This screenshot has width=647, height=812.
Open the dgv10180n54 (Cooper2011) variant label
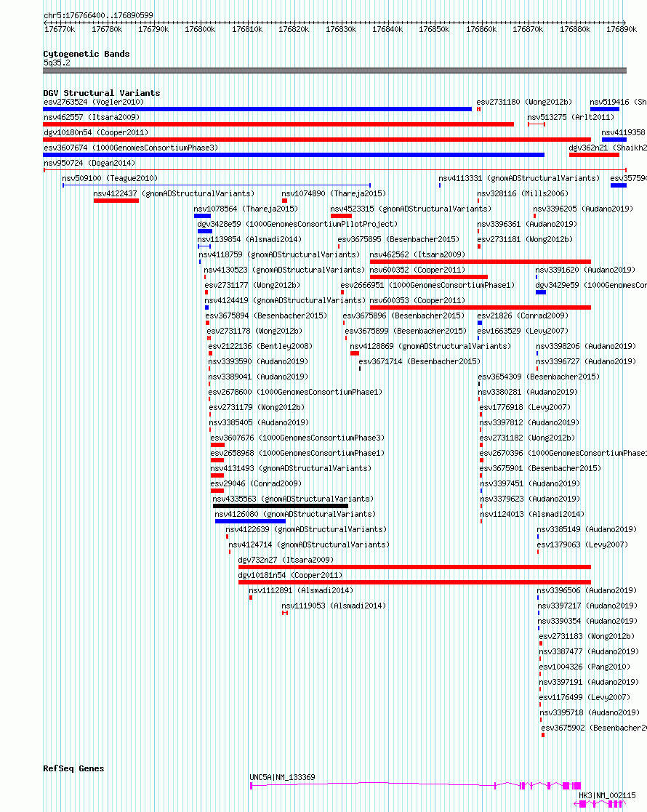pyautogui.click(x=96, y=132)
